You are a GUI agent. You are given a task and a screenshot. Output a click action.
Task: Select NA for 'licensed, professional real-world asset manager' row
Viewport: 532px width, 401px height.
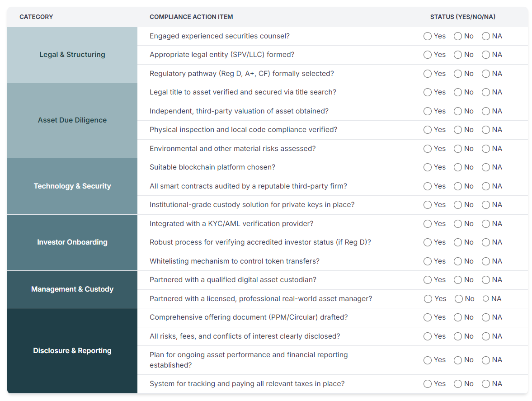pos(486,298)
